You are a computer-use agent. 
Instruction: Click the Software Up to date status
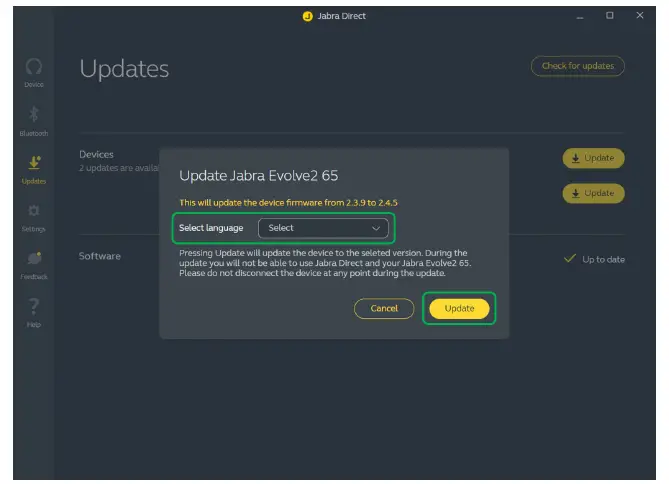pyautogui.click(x=594, y=259)
